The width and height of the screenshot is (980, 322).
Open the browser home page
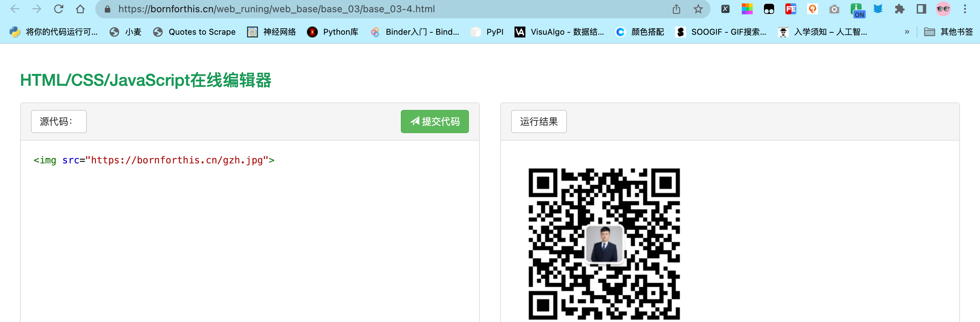pyautogui.click(x=80, y=9)
